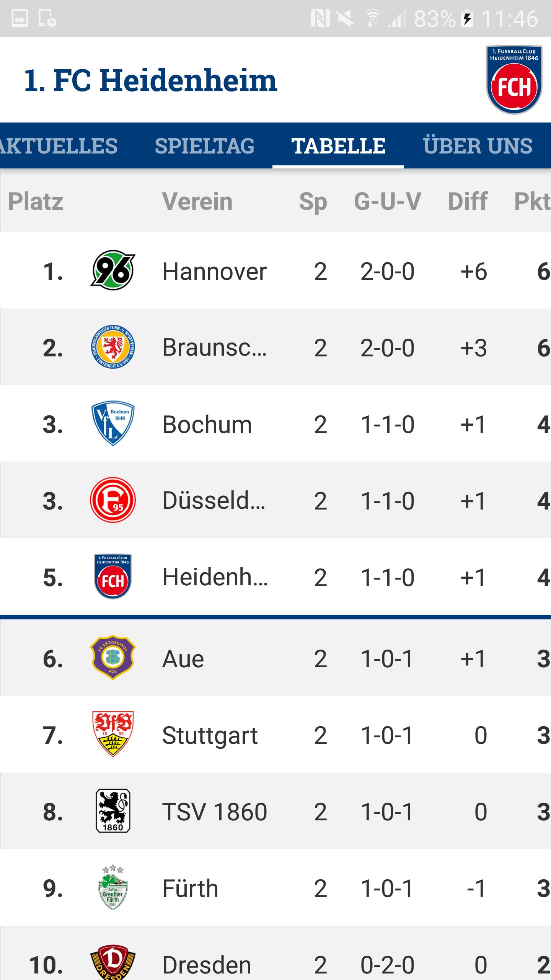This screenshot has width=551, height=980.
Task: Select the Tabelle tab
Action: click(338, 146)
